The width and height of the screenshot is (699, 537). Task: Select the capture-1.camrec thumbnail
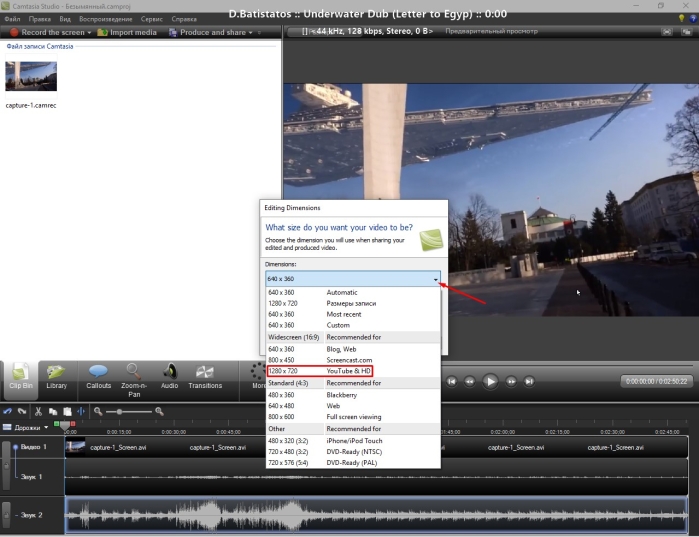pos(31,76)
